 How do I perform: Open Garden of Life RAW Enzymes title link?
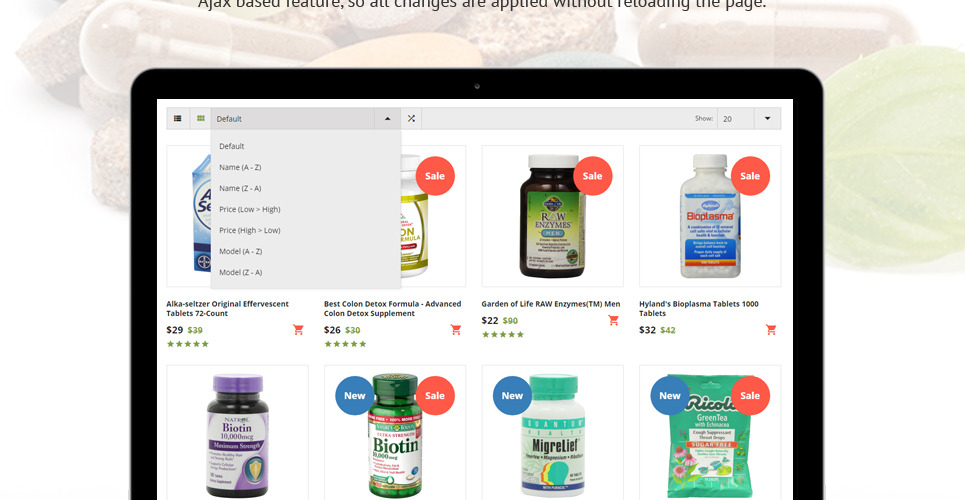[551, 304]
